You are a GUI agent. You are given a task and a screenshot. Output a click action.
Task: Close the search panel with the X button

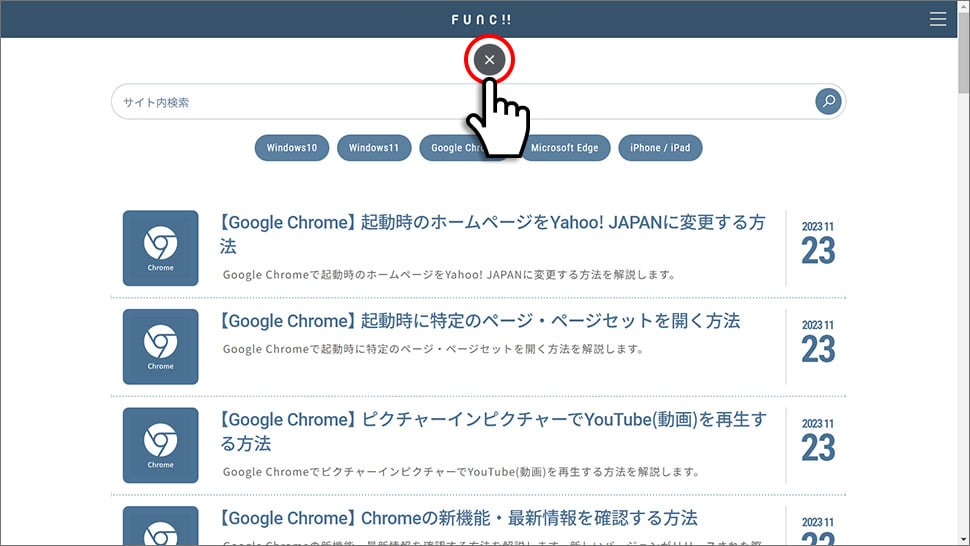[x=489, y=60]
